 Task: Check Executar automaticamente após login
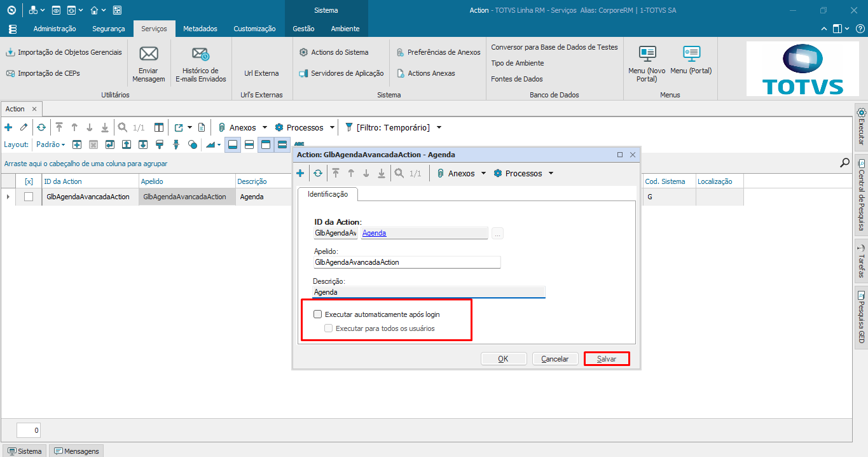(x=318, y=314)
